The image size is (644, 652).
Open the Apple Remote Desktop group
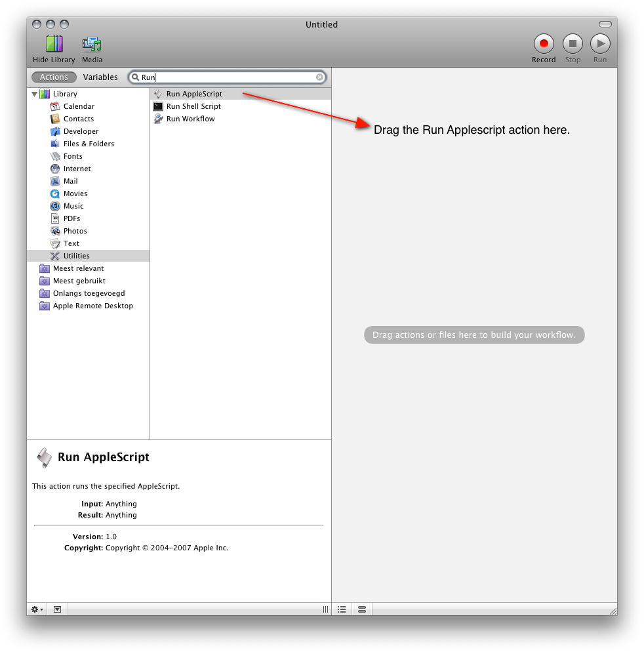[x=86, y=306]
